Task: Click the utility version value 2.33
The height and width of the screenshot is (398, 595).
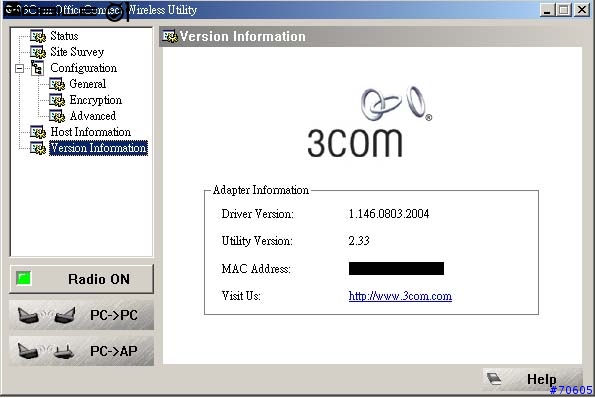Action: tap(359, 241)
